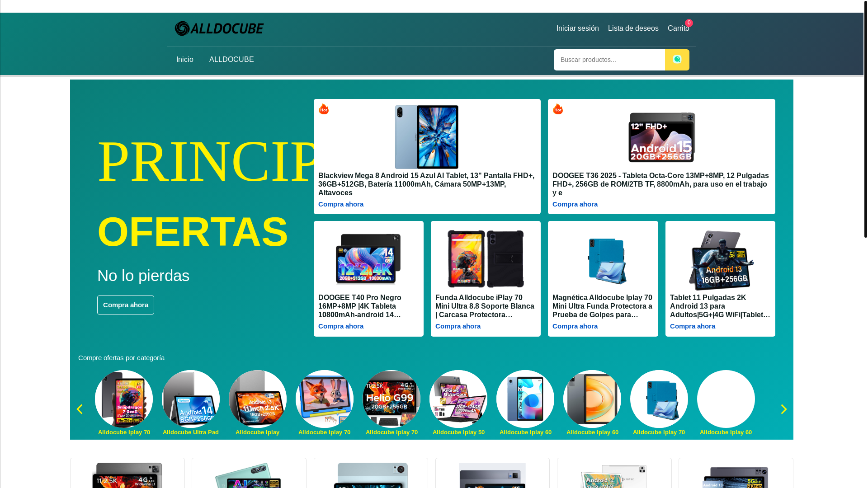Select blue case Iplay 70 category circle
Screen dimensions: 868x488
[x=659, y=399]
